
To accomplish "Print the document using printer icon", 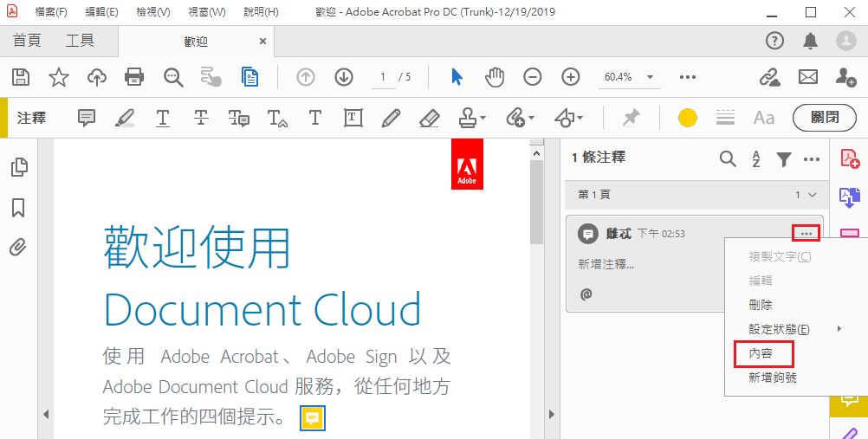I will click(134, 77).
